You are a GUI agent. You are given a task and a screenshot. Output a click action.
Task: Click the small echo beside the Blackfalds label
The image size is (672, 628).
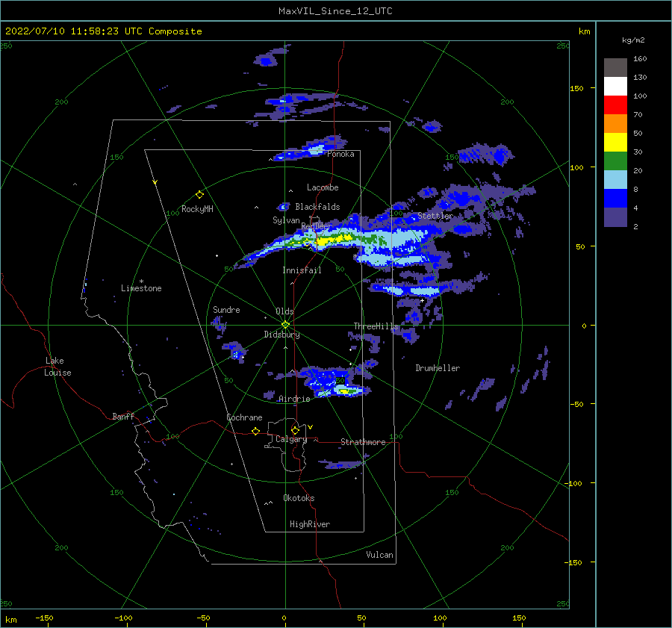284,207
